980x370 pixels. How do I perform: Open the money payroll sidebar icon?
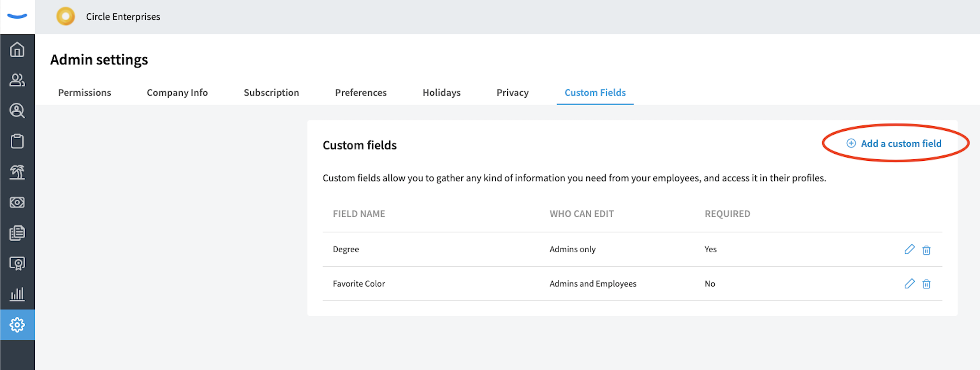pyautogui.click(x=17, y=202)
